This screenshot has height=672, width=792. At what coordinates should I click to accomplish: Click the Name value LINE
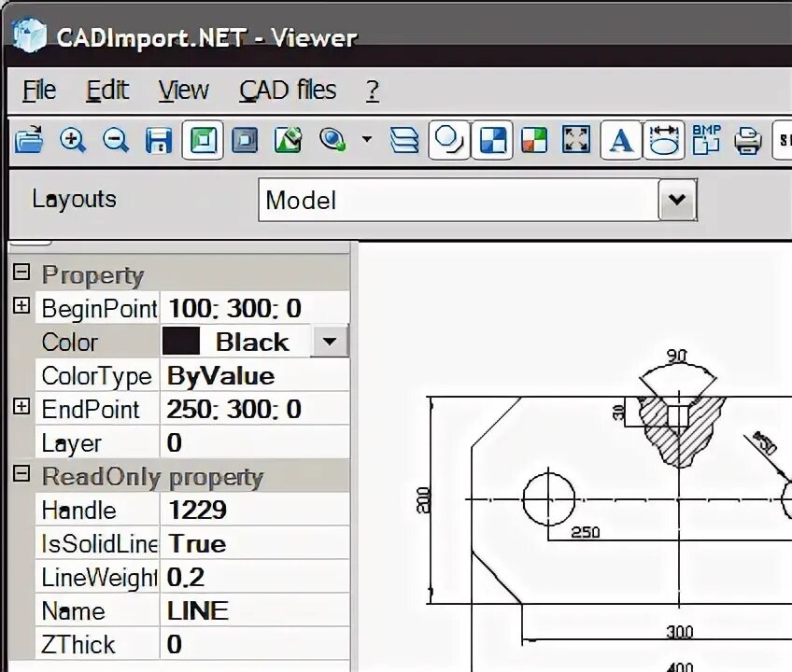click(197, 611)
